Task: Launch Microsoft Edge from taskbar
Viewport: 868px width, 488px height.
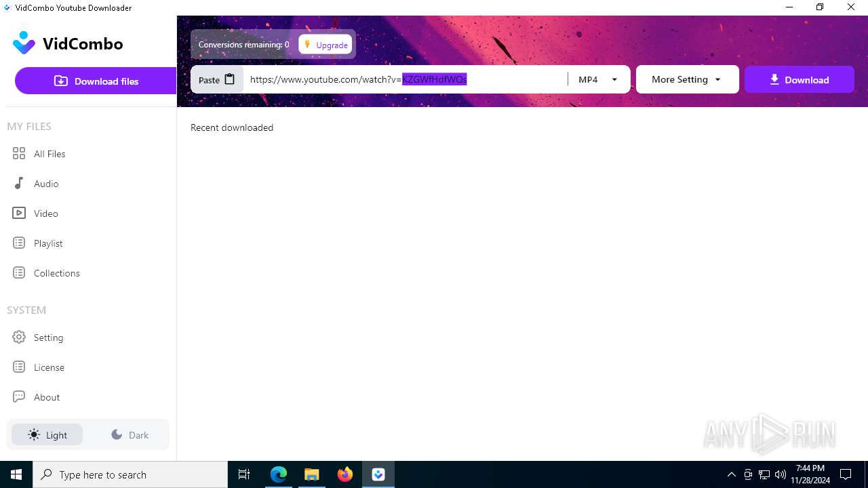Action: click(279, 474)
